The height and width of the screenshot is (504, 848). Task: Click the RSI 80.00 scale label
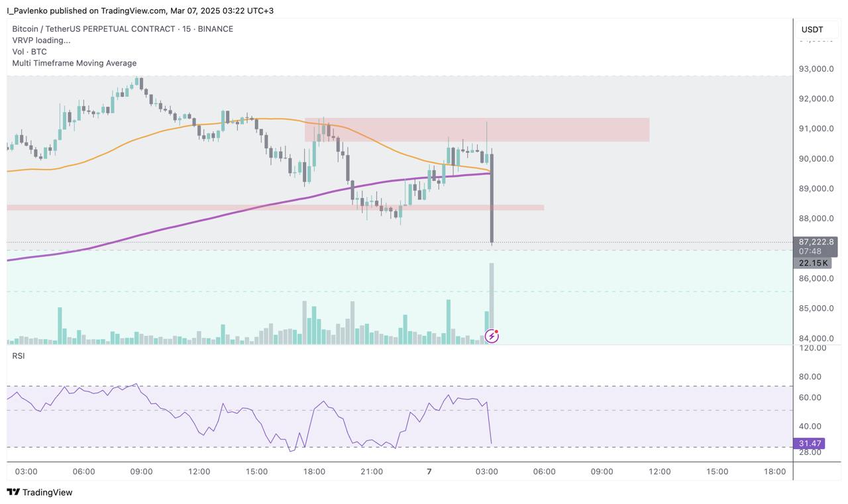[810, 377]
